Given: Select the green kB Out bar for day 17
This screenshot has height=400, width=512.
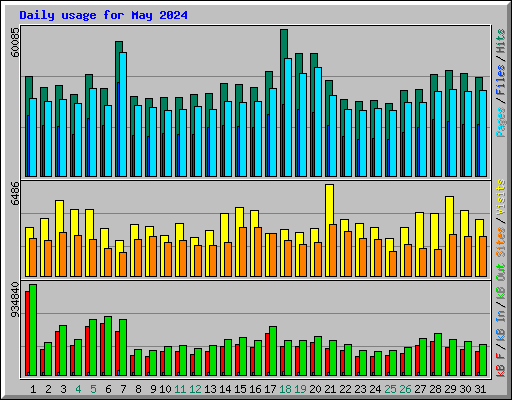Looking at the screenshot, I should pos(273,351).
